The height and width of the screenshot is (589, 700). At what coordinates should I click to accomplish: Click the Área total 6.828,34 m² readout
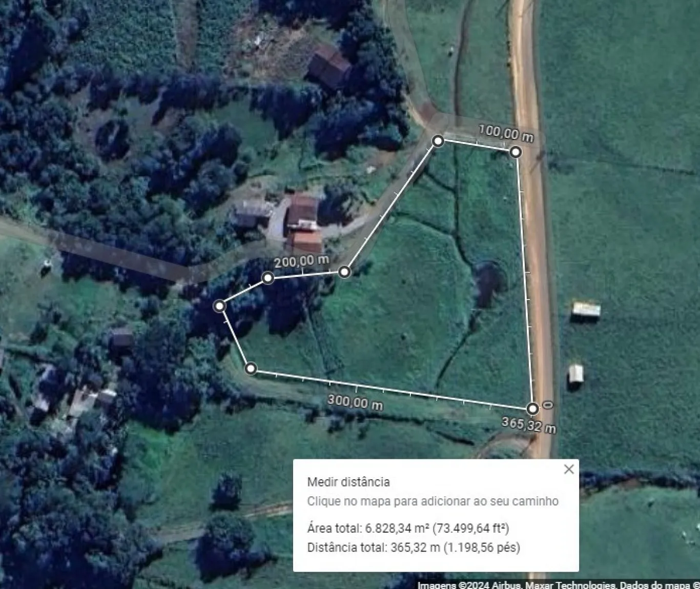[x=408, y=528]
